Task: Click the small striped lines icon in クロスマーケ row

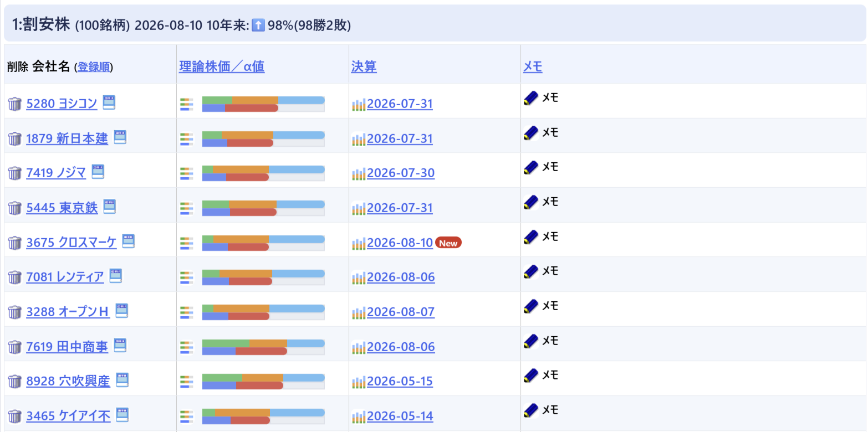Action: point(187,243)
